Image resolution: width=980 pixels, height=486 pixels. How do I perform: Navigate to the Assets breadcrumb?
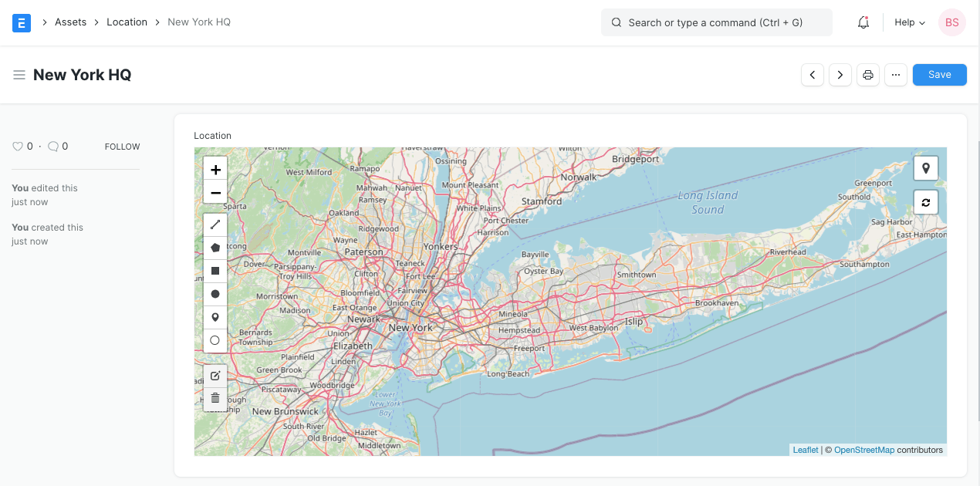click(70, 22)
